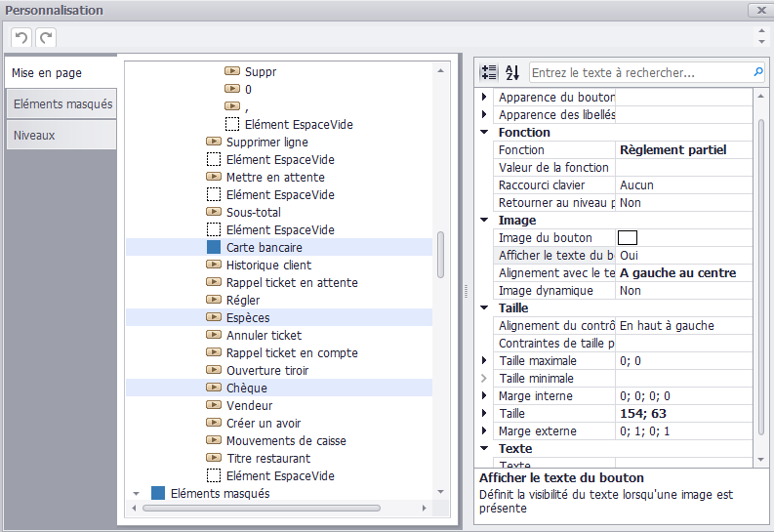Click the value En haut à gauche
Screen dimensions: 774x532
coord(667,325)
